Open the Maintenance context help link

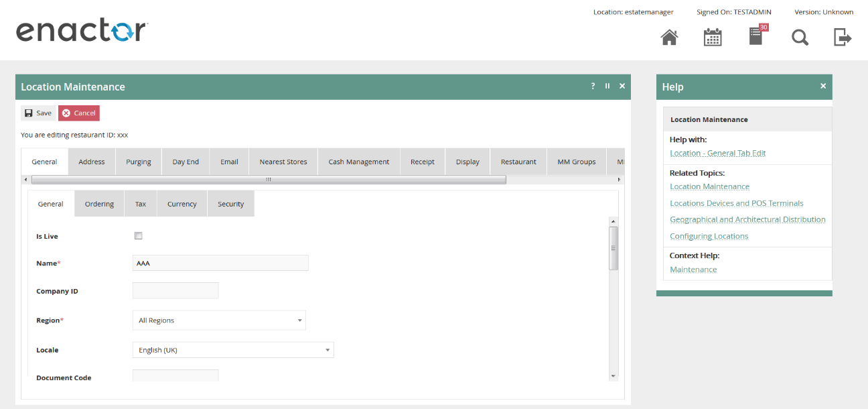(693, 270)
